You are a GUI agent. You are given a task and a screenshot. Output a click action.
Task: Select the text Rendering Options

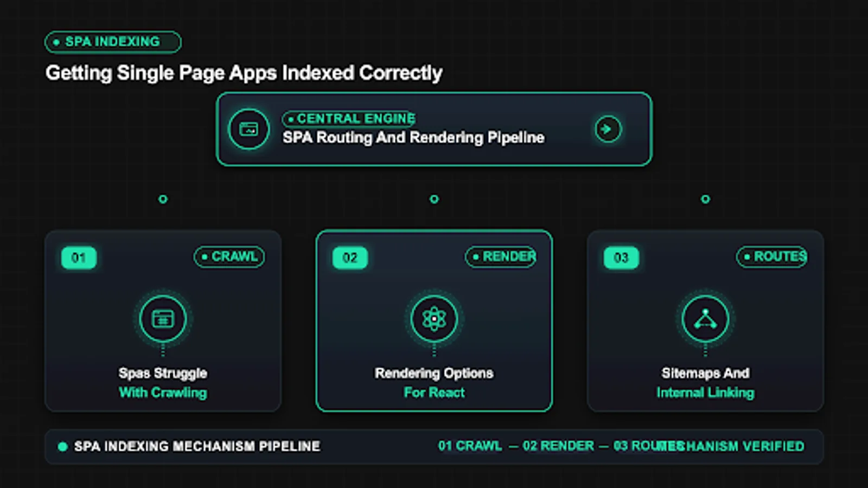[x=434, y=373]
